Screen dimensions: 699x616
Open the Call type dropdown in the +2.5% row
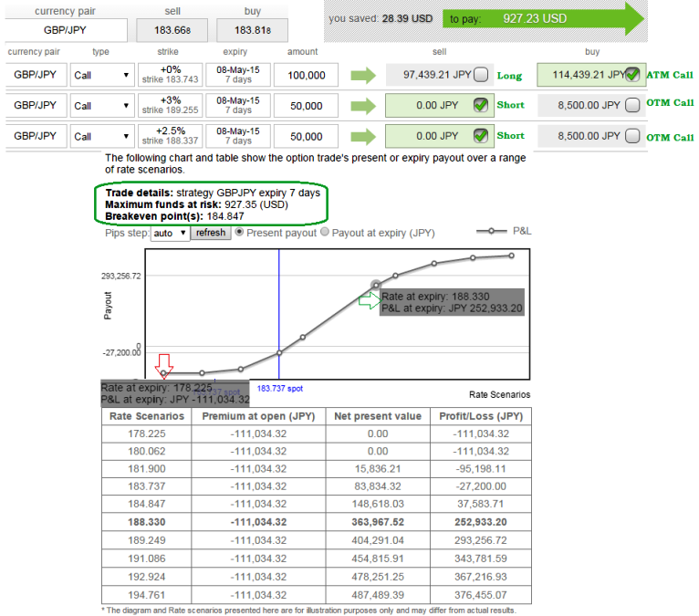tap(102, 136)
